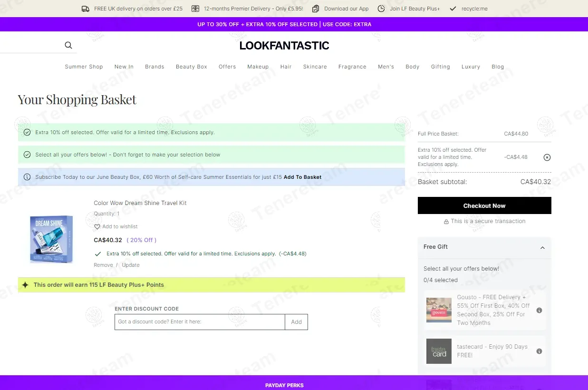Click check icon on Select offers banner
The image size is (588, 390).
(x=27, y=155)
